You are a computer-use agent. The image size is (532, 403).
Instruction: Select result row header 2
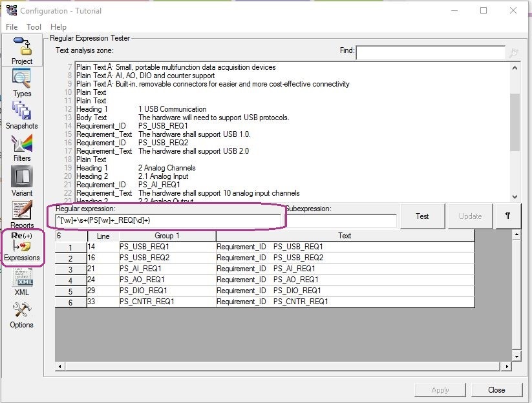pyautogui.click(x=70, y=258)
